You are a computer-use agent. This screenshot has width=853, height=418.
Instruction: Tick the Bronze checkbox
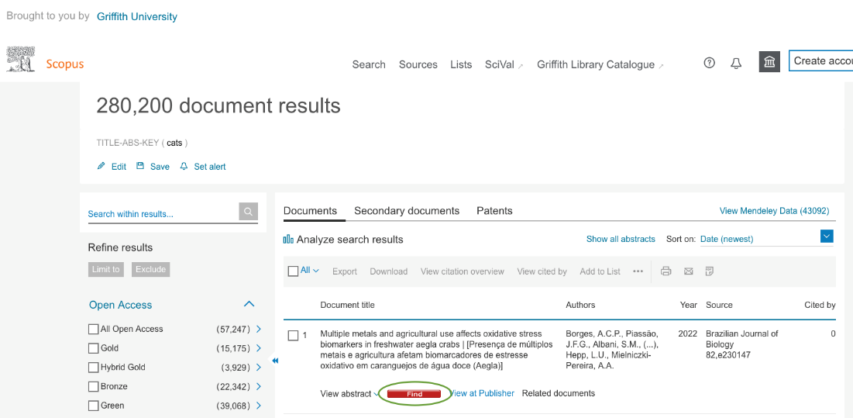coord(93,386)
